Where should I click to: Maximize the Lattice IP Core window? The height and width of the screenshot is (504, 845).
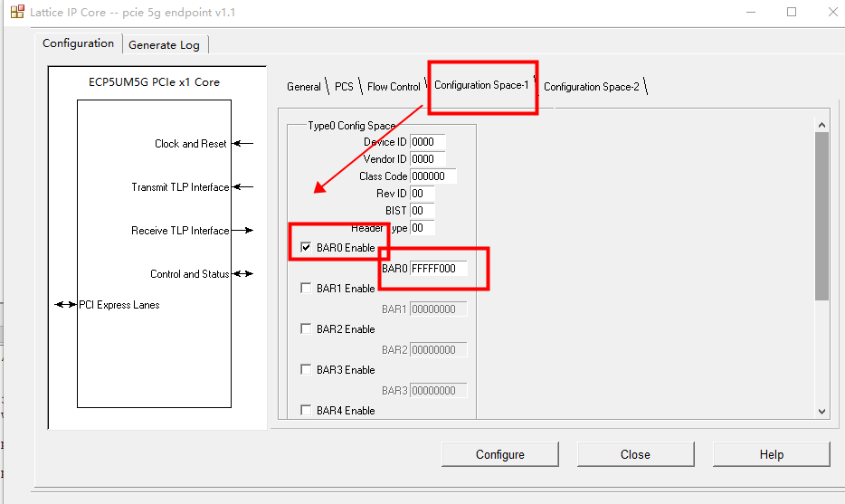(791, 12)
